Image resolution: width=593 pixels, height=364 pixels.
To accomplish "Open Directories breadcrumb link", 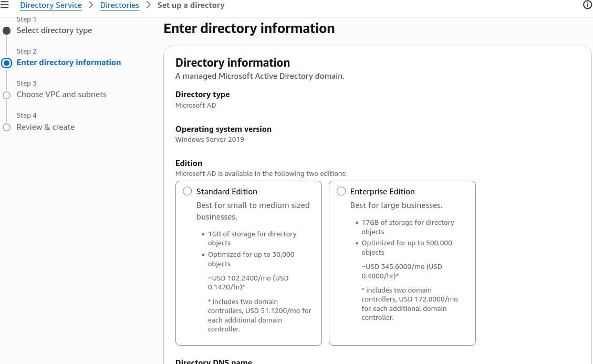I will tap(120, 5).
